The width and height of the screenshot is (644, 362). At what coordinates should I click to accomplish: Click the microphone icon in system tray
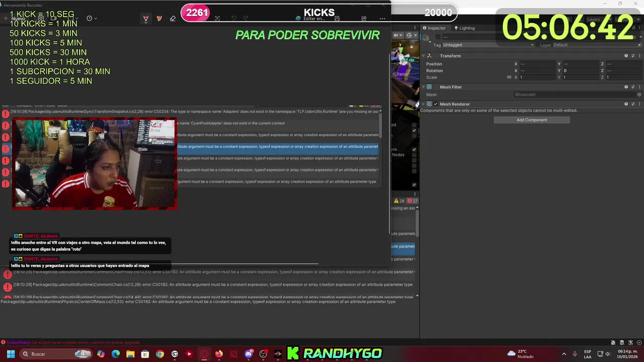click(x=575, y=354)
